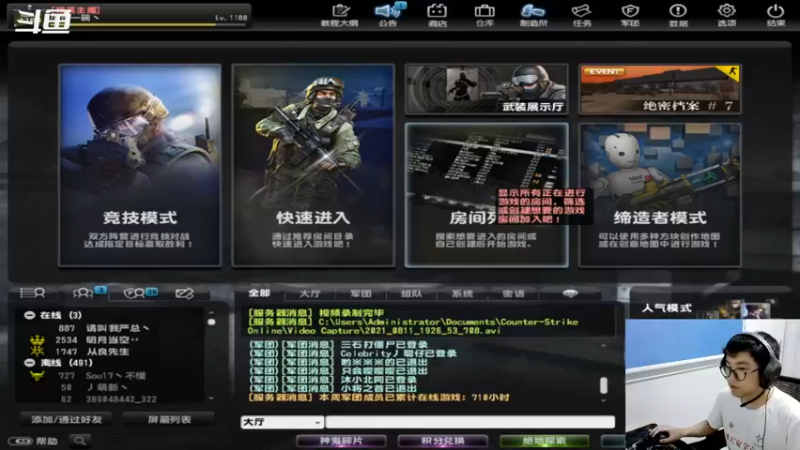Click the 神鬼碎片 button

click(x=341, y=441)
